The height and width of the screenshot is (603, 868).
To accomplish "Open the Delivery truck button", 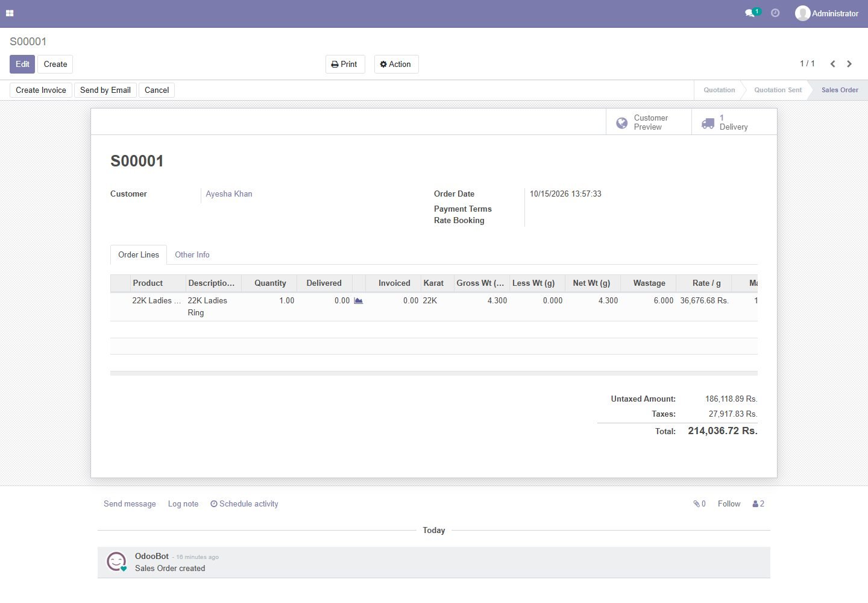I will click(x=734, y=122).
